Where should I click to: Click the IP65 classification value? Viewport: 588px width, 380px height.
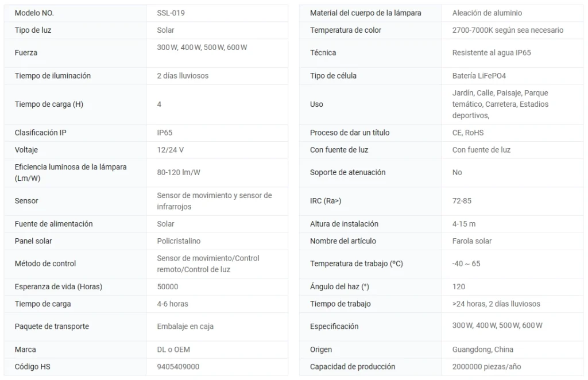click(165, 133)
